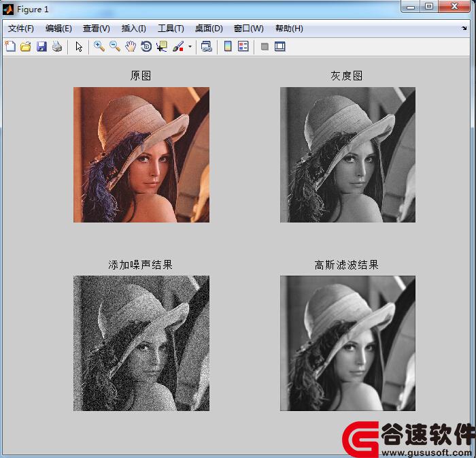Viewport: 476px width, 458px height.
Task: Click the New Figure icon
Action: point(10,46)
